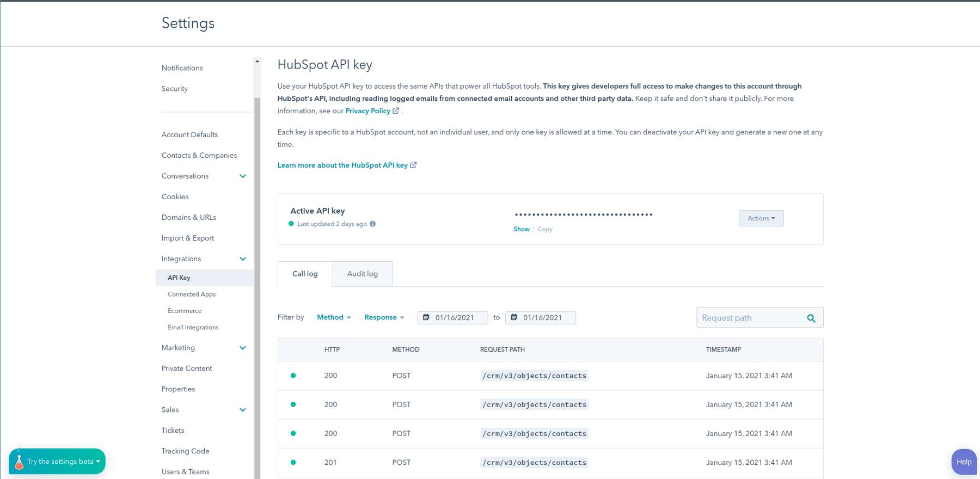Click the REQUEST PATH column header
This screenshot has height=479, width=980.
503,349
